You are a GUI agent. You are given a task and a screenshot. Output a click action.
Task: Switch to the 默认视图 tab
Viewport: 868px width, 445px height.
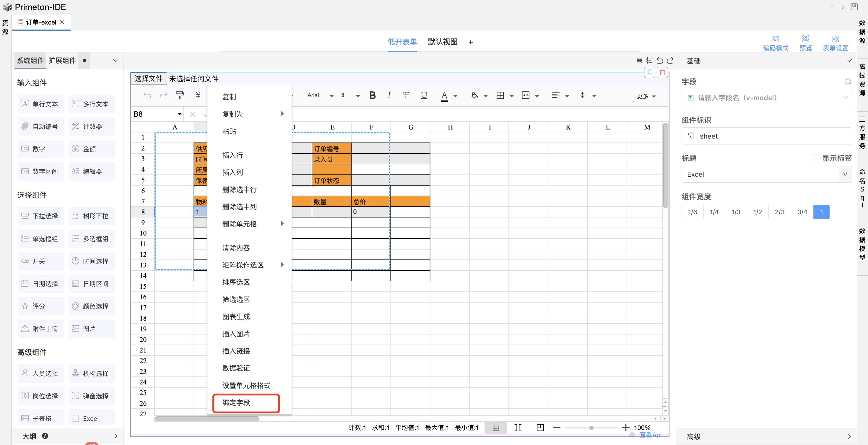(443, 42)
